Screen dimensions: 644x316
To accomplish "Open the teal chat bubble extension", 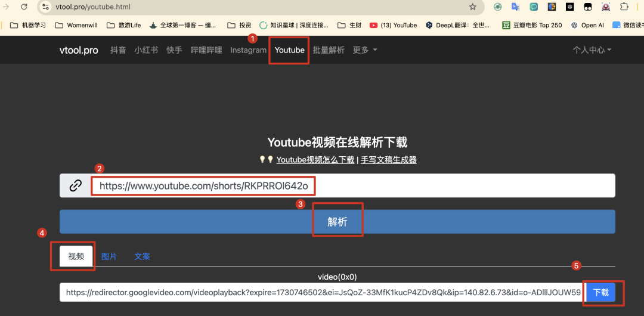I will click(534, 7).
